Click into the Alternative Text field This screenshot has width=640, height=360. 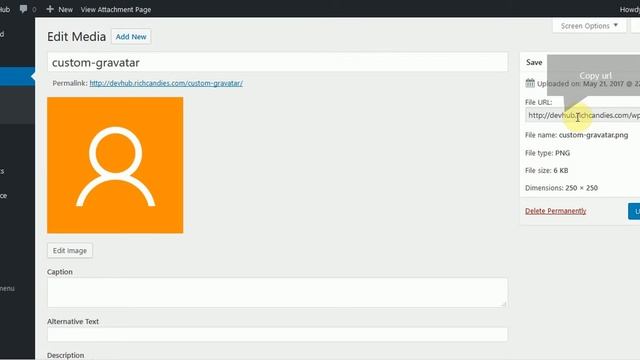[x=277, y=335]
